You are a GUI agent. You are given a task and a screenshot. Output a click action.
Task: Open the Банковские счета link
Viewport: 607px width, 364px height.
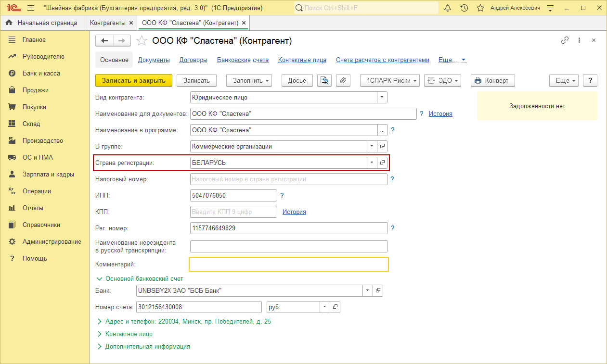(243, 60)
